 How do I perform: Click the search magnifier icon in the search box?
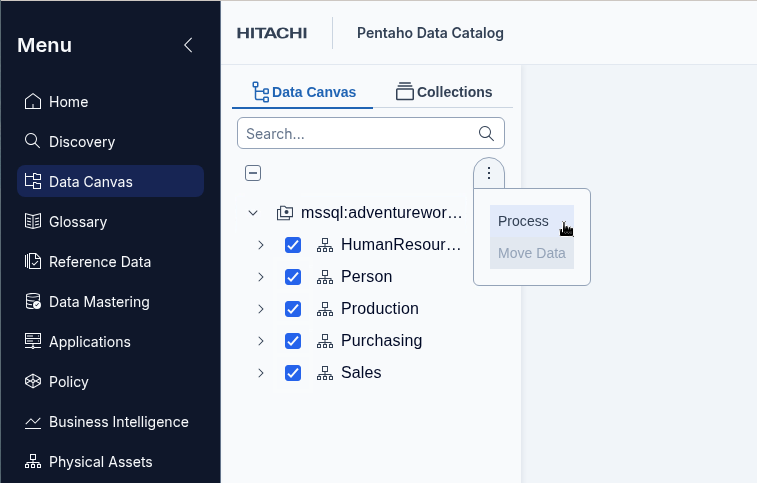pos(487,133)
